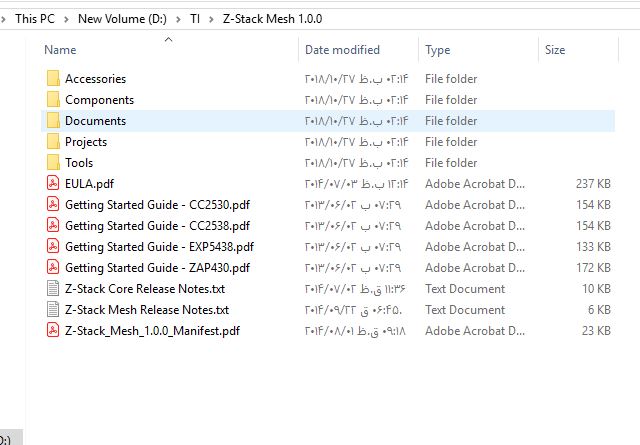Click the Manifest PDF file icon
640x445 pixels.
(53, 330)
